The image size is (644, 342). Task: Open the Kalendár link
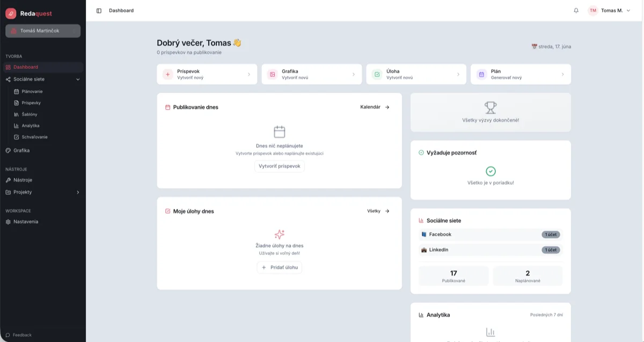coord(375,107)
